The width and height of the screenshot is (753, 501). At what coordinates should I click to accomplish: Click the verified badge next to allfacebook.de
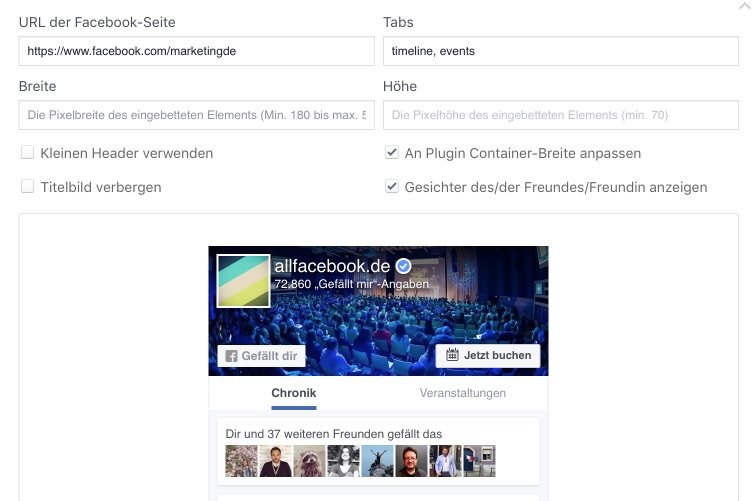(403, 266)
